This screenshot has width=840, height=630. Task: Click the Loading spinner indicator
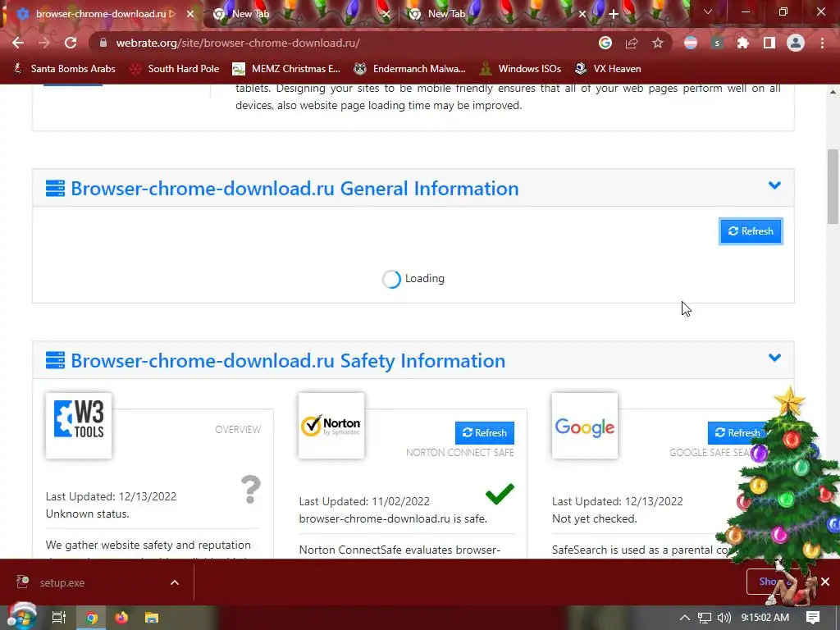(x=391, y=279)
